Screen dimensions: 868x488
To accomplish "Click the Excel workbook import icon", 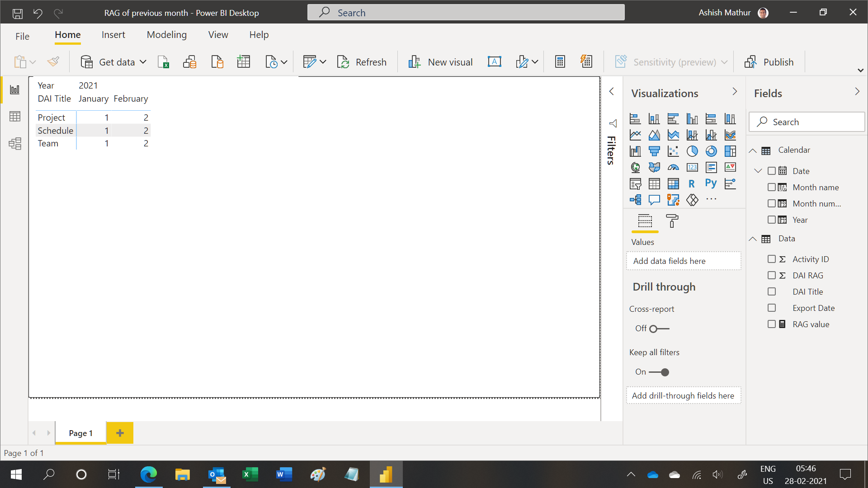I will [163, 62].
